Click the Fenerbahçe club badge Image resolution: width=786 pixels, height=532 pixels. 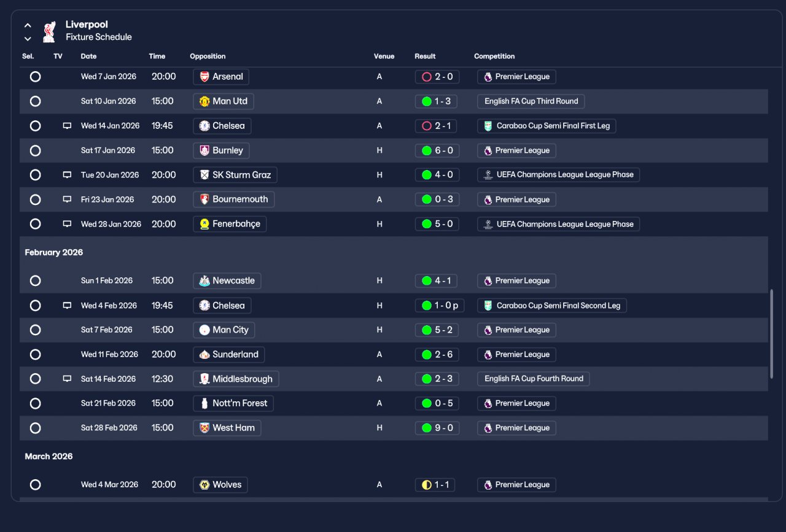(204, 224)
